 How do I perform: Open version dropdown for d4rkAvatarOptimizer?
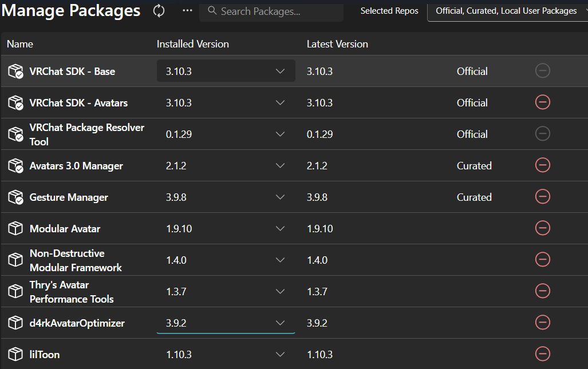(x=226, y=323)
